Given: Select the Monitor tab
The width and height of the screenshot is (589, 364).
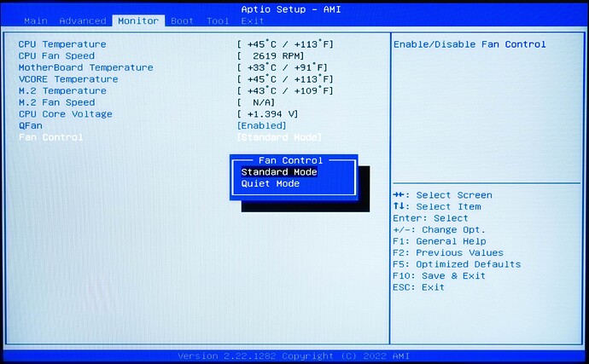Looking at the screenshot, I should pyautogui.click(x=137, y=20).
